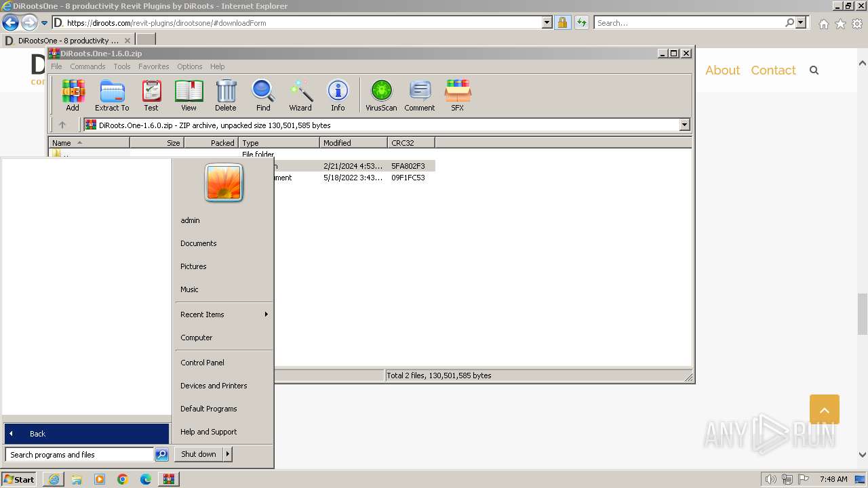Open the WinRAR Commands menu
The height and width of the screenshot is (488, 868).
[x=87, y=66]
